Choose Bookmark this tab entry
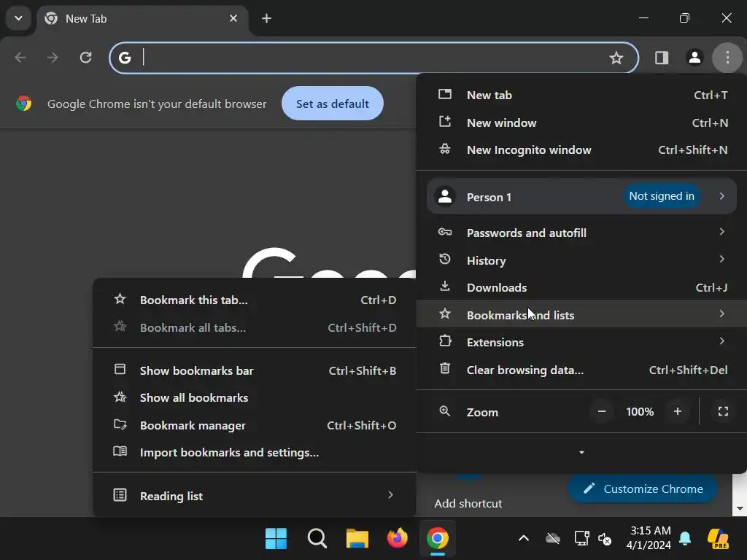Screen dimensions: 747x560 (255, 300)
